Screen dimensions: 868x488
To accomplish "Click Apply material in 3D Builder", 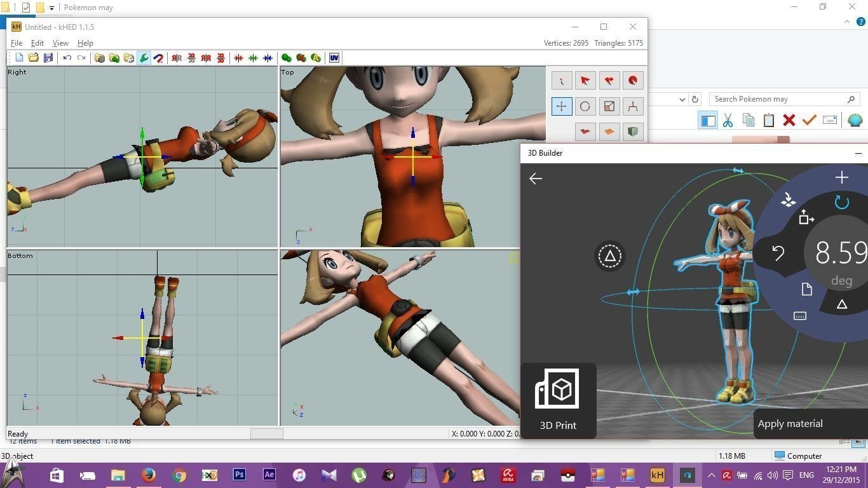I will [790, 424].
